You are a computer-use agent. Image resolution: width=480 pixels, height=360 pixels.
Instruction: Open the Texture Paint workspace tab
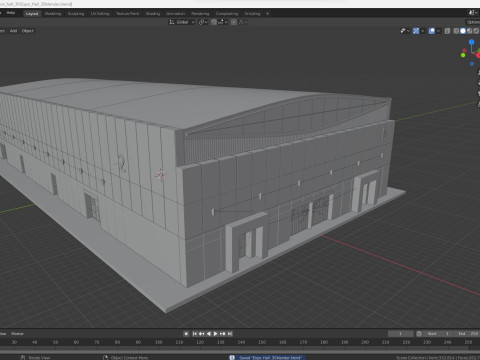(127, 14)
